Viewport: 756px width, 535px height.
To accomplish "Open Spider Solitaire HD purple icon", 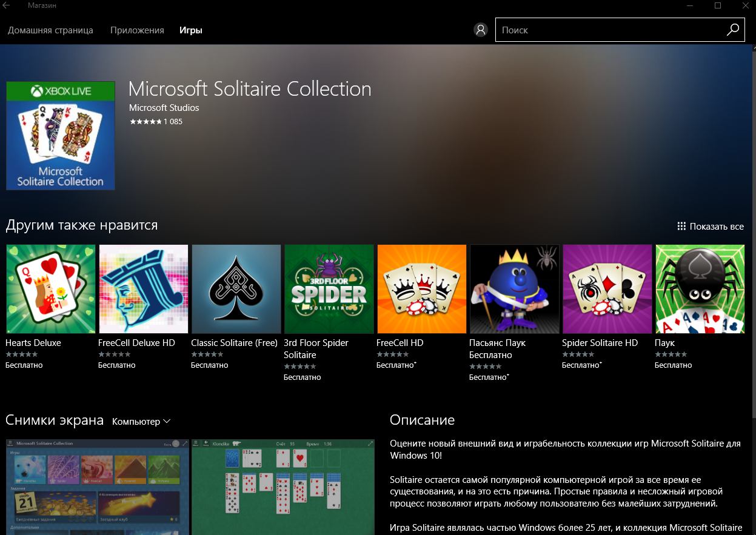I will 607,289.
